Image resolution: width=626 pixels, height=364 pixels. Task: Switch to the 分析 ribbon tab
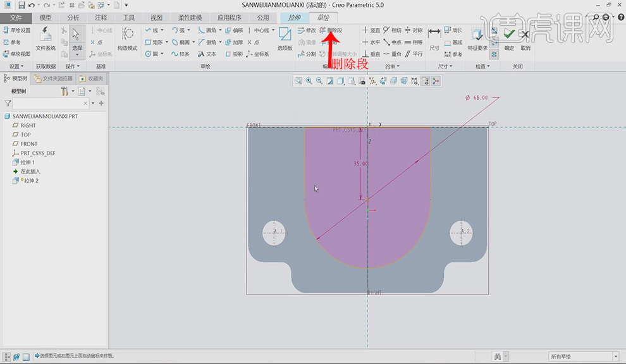tap(73, 18)
